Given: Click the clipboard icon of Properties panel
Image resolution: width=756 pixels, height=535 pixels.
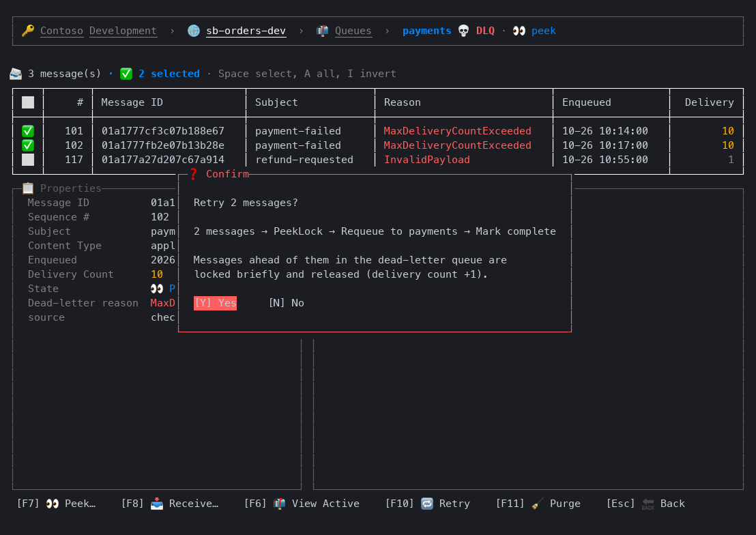Looking at the screenshot, I should (x=28, y=188).
